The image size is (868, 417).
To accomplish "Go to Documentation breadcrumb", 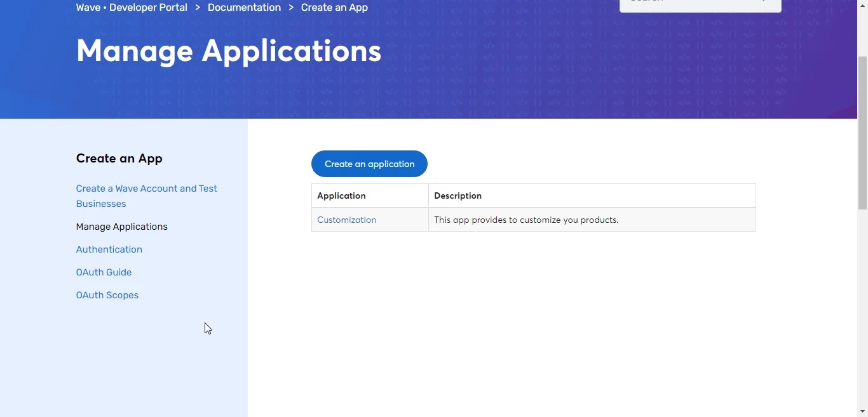I will click(244, 8).
